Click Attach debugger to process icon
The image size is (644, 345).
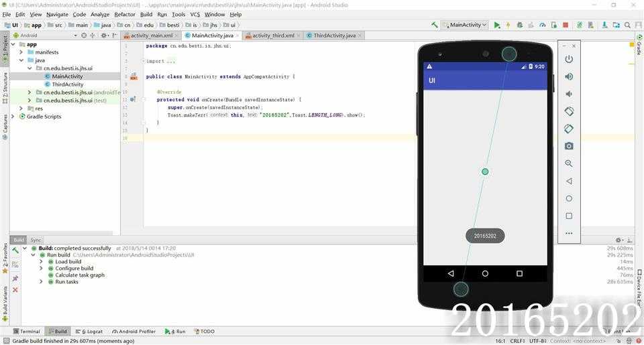553,25
